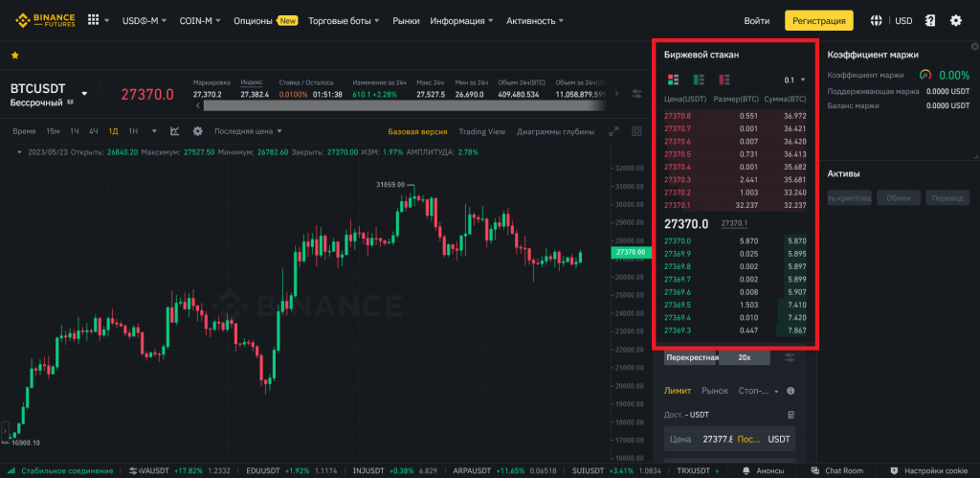Open the help guide question icon
The height and width of the screenshot is (478, 980).
pyautogui.click(x=930, y=21)
